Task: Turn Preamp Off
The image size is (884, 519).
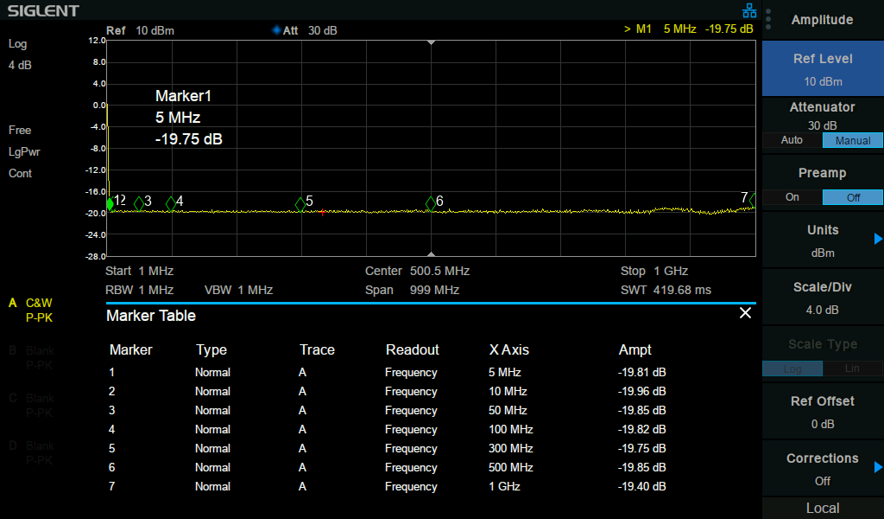Action: pyautogui.click(x=852, y=197)
